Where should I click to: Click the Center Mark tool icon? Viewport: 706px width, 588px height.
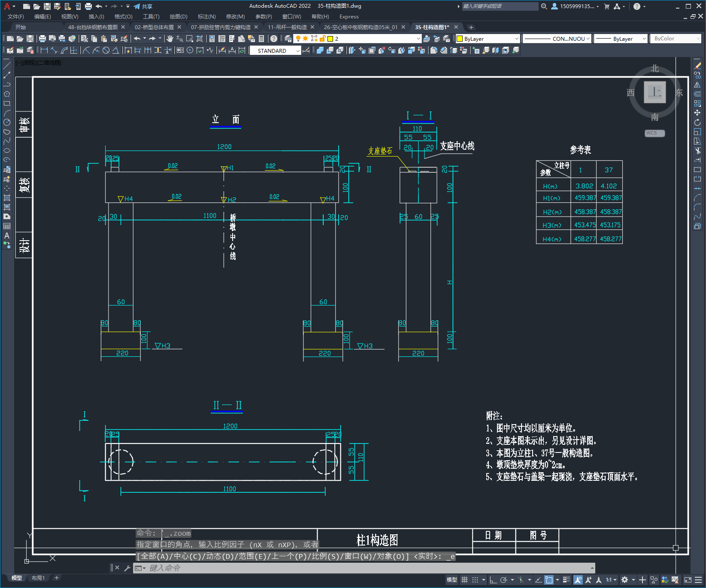pos(190,50)
